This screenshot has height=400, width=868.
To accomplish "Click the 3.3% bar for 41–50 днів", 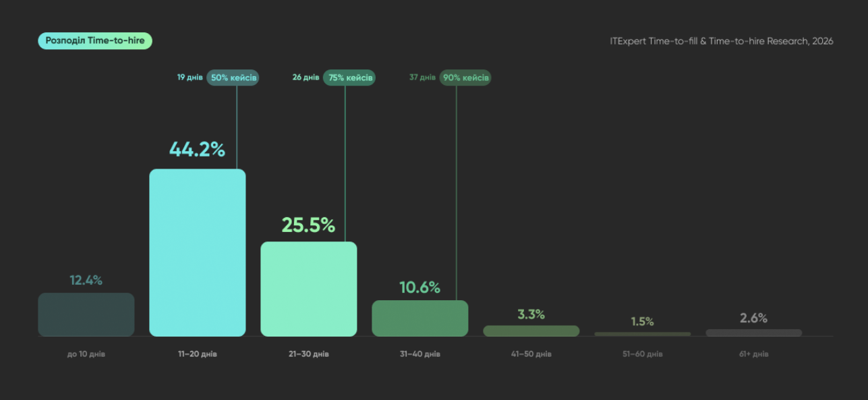I will [x=531, y=331].
